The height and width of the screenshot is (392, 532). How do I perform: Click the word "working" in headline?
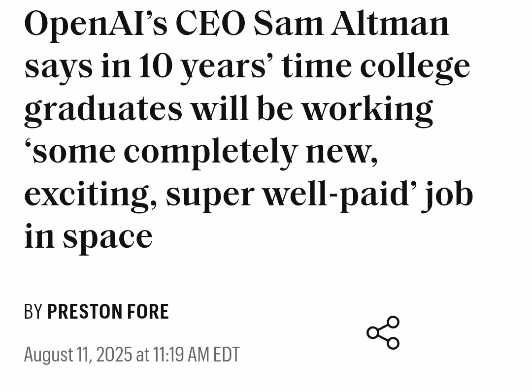click(x=367, y=109)
